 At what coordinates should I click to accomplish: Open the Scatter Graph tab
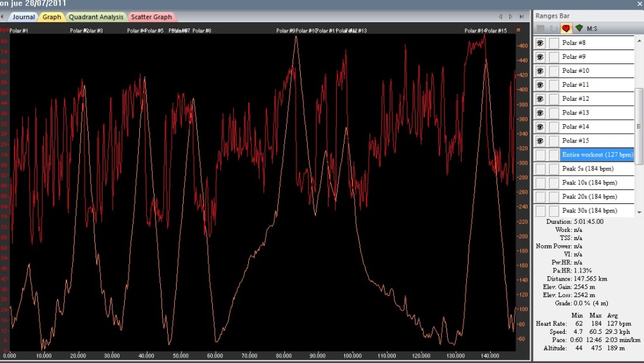coord(151,17)
